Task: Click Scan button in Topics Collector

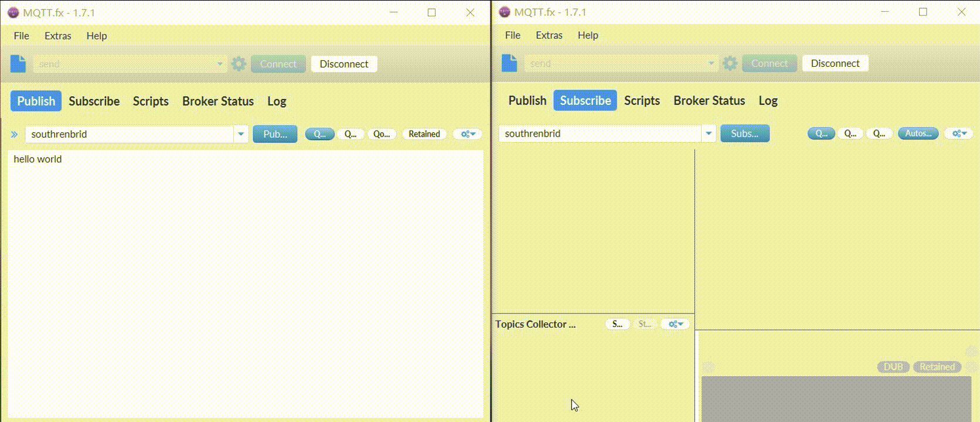Action: click(x=618, y=324)
